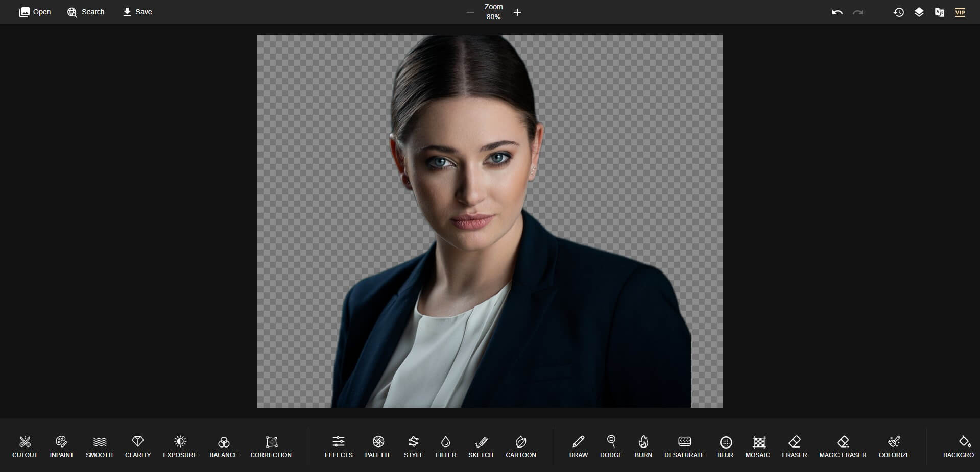
Task: Click the undo arrow
Action: (x=837, y=12)
